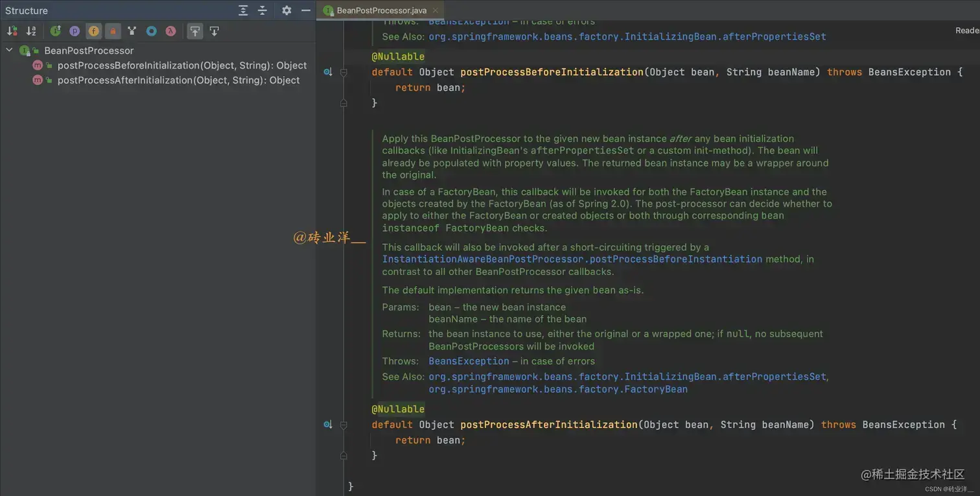Toggle Show Inherited members in Structure
Image resolution: width=980 pixels, height=496 pixels.
tap(56, 30)
